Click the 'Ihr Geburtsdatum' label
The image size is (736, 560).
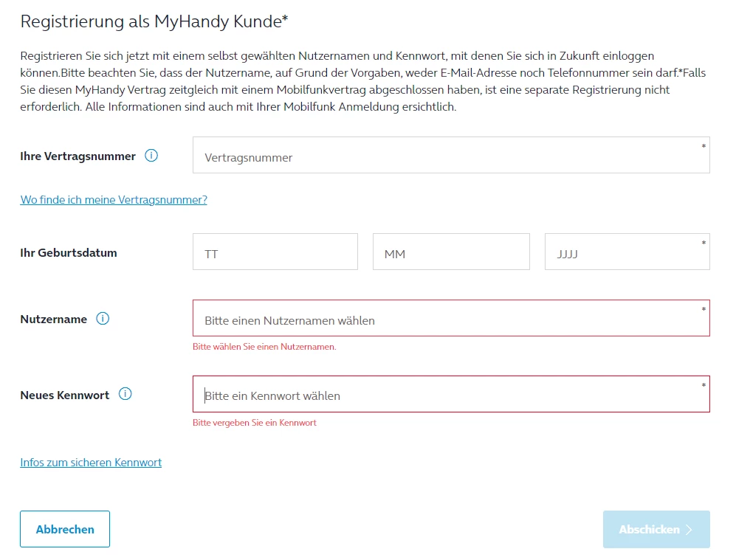pos(69,252)
